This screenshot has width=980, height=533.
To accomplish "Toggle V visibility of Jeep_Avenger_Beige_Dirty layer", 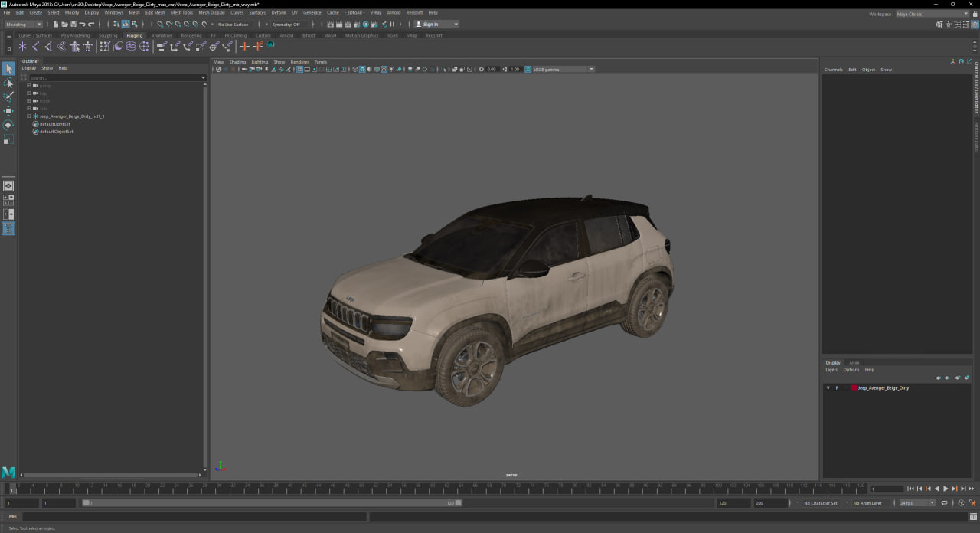I will (x=828, y=388).
